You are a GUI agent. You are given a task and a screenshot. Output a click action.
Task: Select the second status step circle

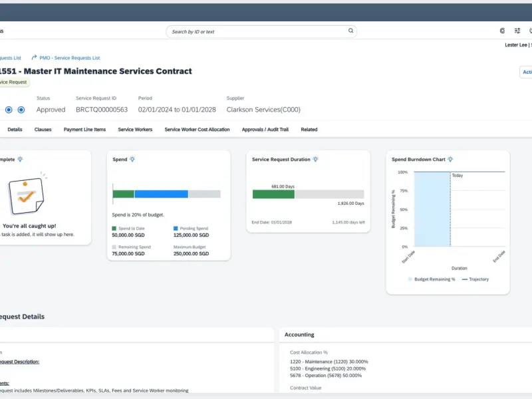[21, 110]
